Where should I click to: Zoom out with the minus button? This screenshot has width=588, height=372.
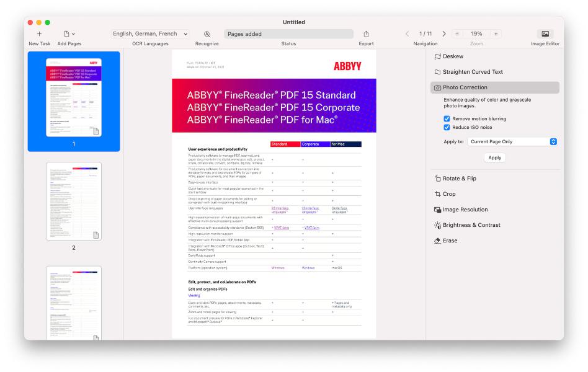pos(457,33)
